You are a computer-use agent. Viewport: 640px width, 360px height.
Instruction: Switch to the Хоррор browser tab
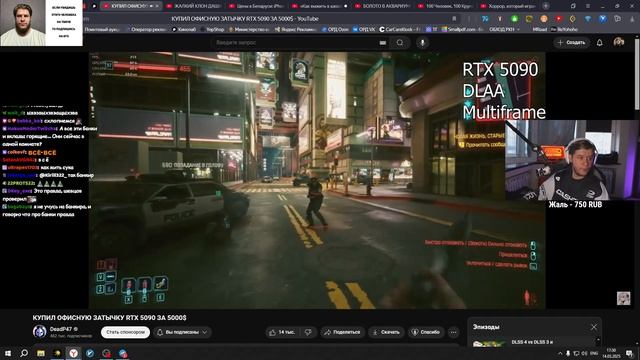(x=508, y=6)
